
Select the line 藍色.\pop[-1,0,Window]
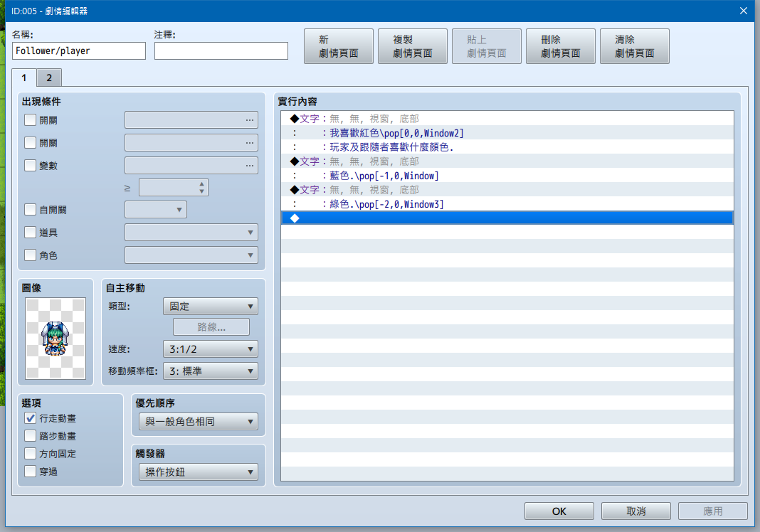[507, 176]
